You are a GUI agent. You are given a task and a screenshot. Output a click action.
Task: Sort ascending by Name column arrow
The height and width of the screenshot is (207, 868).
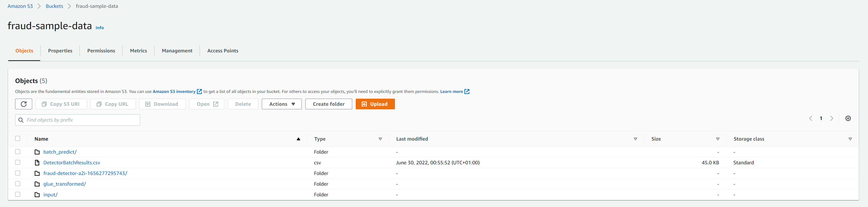point(298,139)
